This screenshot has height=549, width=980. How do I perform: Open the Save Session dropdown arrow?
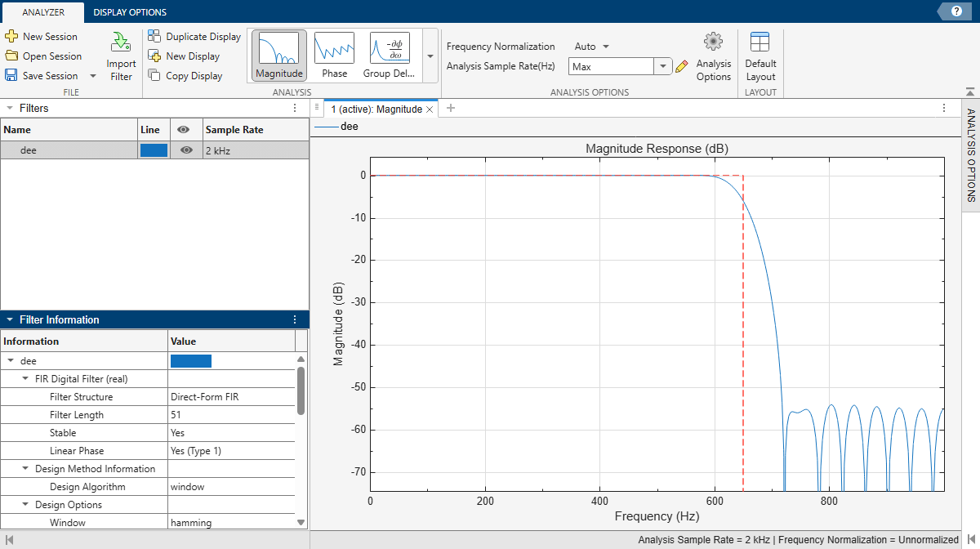(92, 76)
